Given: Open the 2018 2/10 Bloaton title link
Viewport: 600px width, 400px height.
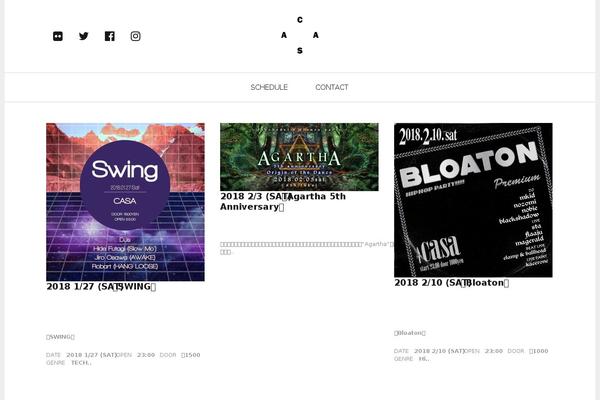Looking at the screenshot, I should click(452, 283).
